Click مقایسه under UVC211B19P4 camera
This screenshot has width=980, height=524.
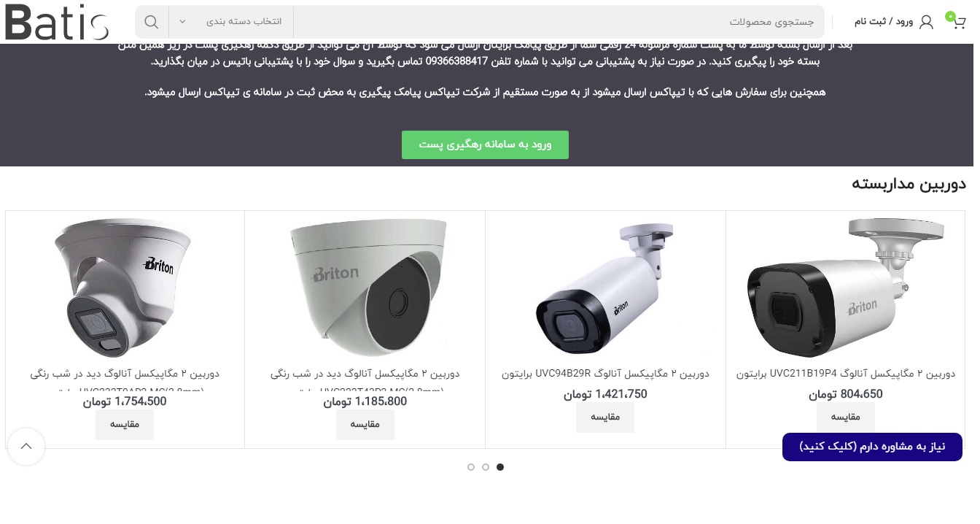pyautogui.click(x=846, y=417)
